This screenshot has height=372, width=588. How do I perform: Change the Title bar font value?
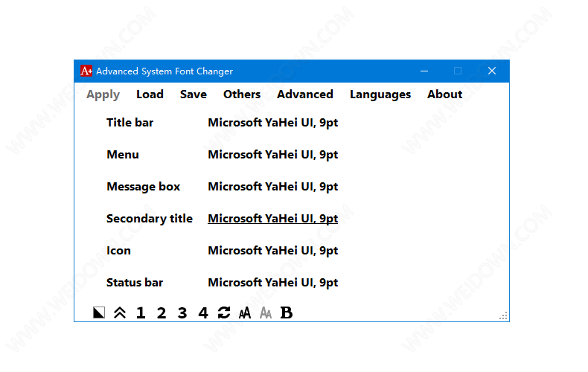[x=273, y=123]
